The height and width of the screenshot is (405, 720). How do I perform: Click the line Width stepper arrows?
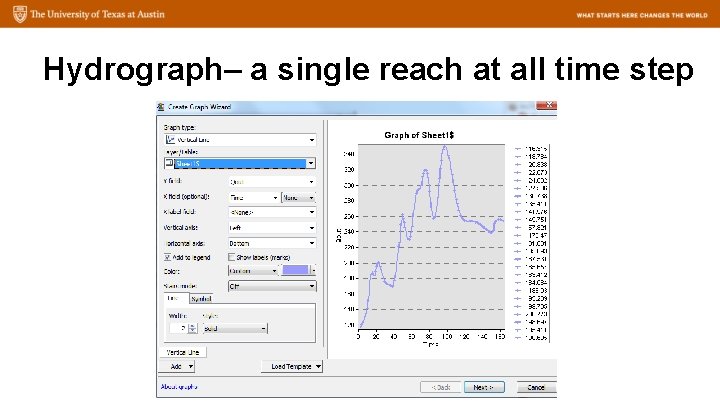tap(193, 328)
